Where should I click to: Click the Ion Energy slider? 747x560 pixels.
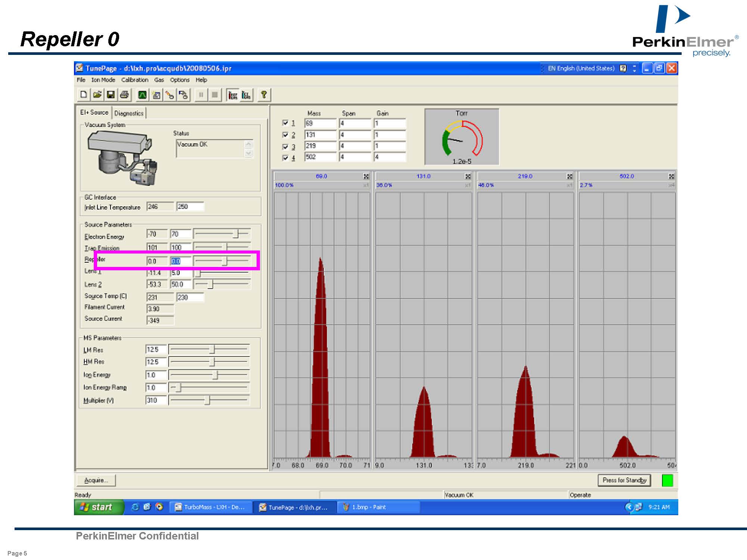[209, 375]
